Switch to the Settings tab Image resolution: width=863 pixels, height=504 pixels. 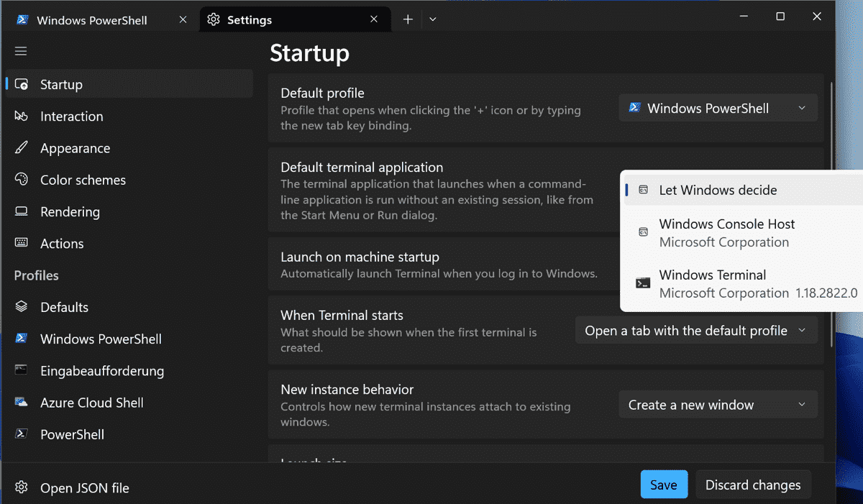click(x=295, y=20)
